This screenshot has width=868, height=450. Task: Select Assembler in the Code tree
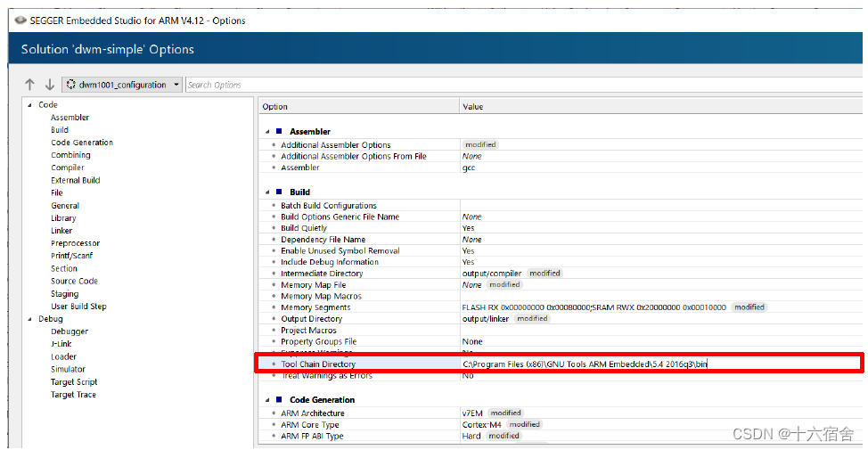70,118
